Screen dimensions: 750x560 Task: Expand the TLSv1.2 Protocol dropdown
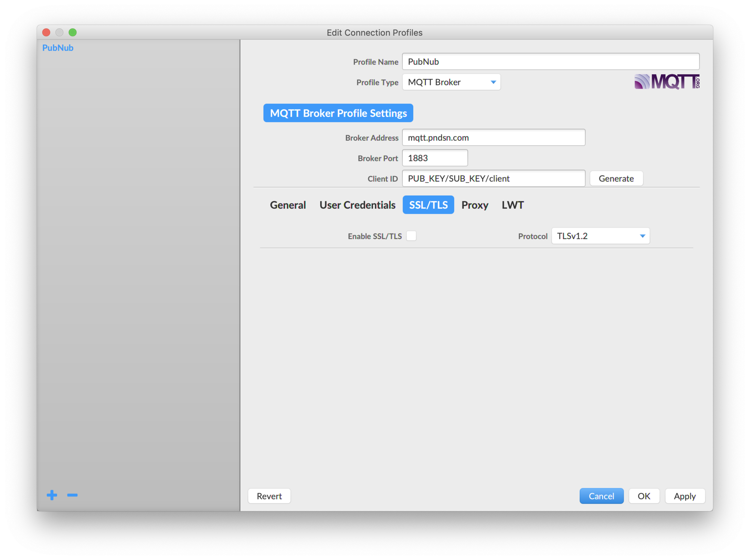[600, 236]
